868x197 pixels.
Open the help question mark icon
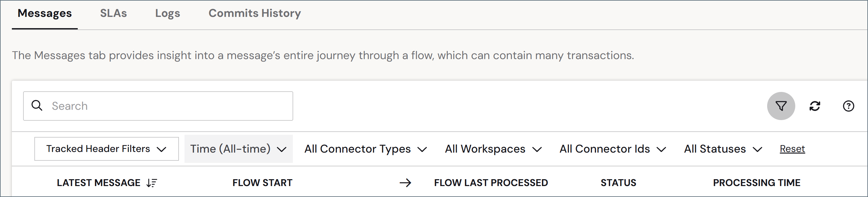pyautogui.click(x=848, y=106)
